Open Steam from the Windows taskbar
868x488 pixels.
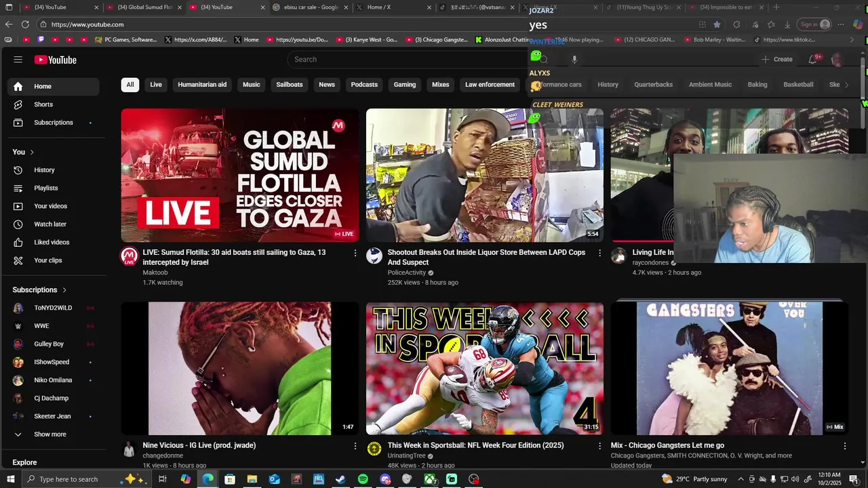[x=340, y=479]
